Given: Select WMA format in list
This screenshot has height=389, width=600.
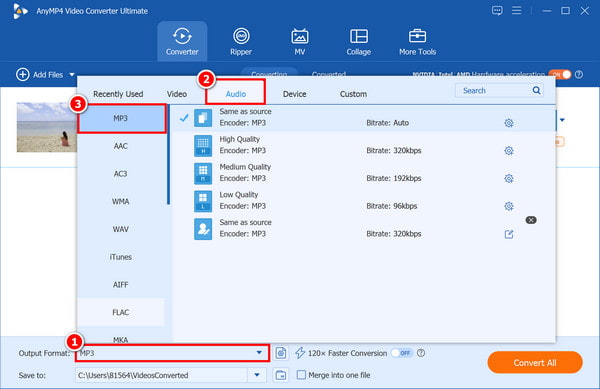Looking at the screenshot, I should [x=121, y=202].
